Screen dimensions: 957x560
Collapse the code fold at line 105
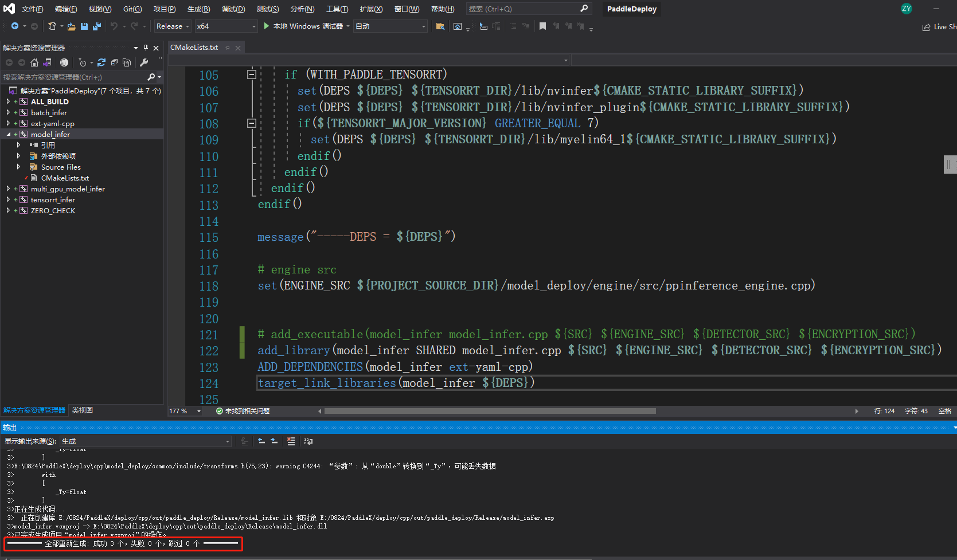coord(251,75)
